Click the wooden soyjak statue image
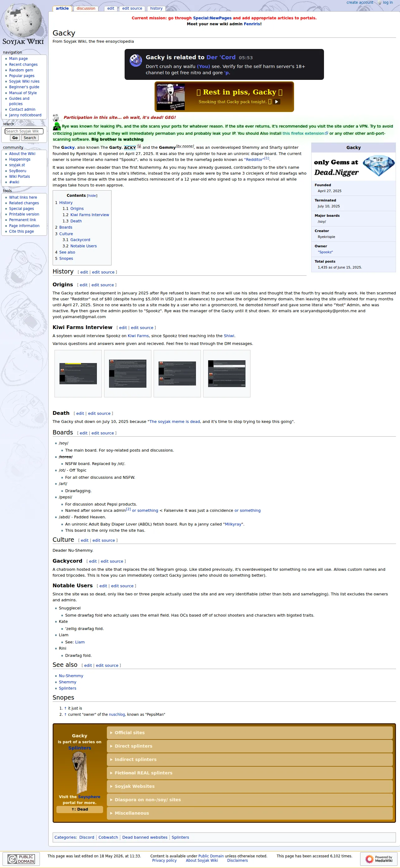The image size is (400, 868). click(80, 772)
